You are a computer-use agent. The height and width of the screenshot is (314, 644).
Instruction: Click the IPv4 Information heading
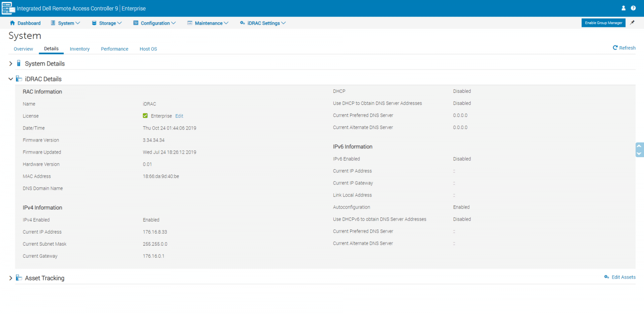[x=42, y=207]
